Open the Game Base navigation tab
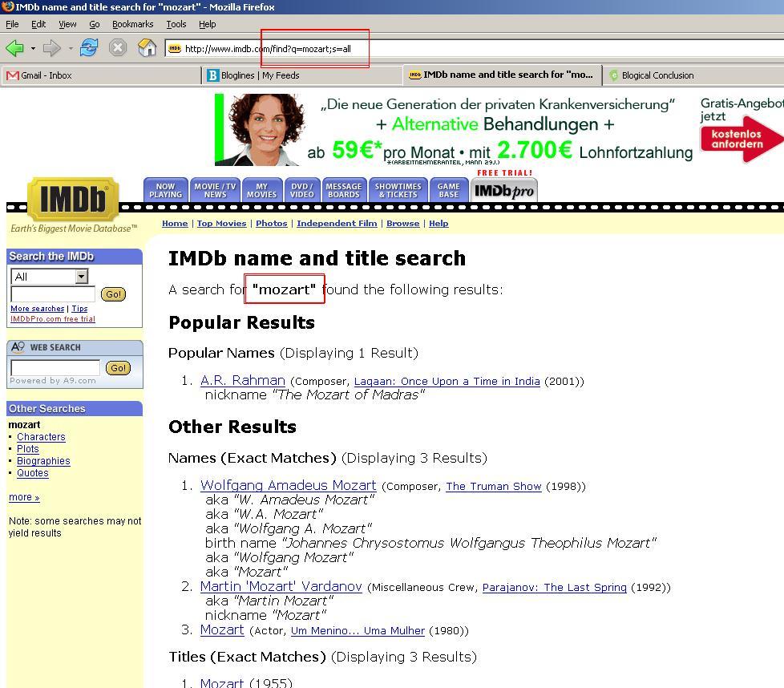 tap(448, 191)
